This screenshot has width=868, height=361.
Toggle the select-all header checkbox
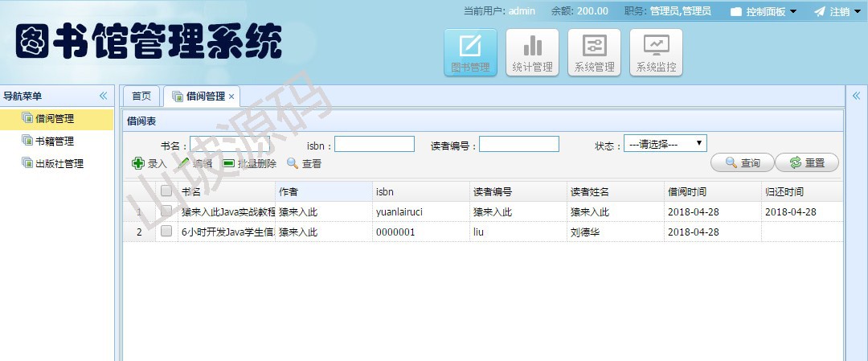pyautogui.click(x=166, y=191)
